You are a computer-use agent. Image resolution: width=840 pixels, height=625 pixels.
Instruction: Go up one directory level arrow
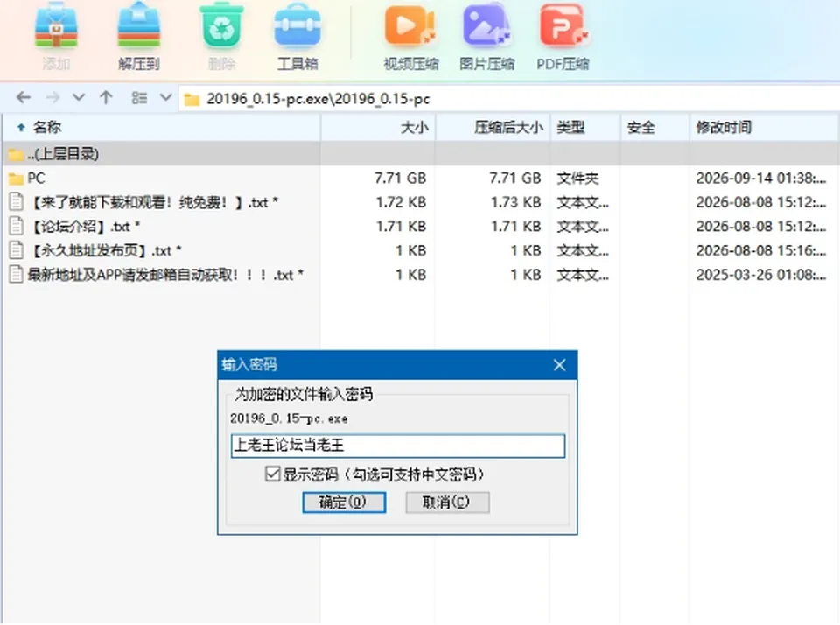(106, 97)
